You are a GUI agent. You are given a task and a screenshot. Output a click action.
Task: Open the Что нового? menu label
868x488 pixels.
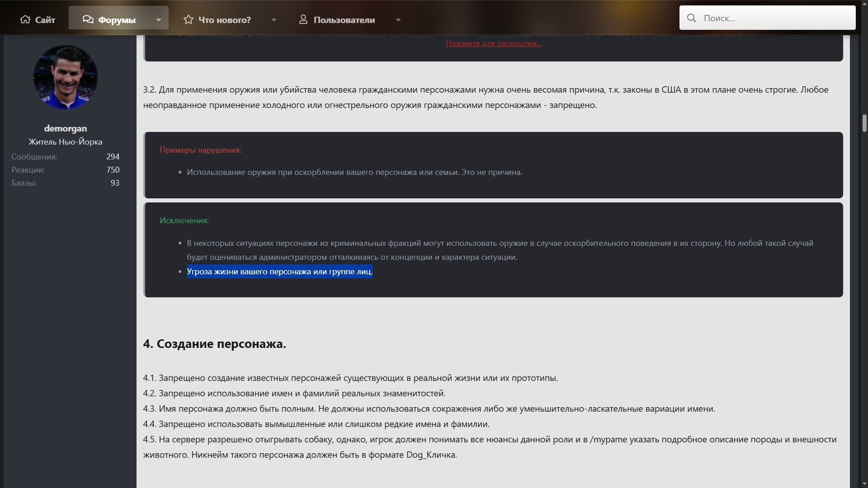pyautogui.click(x=224, y=20)
